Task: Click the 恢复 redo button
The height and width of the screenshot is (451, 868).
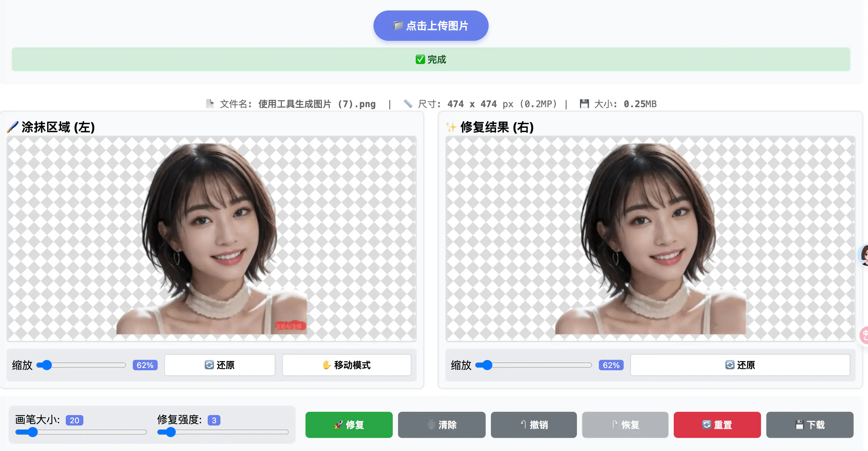Action: click(625, 425)
